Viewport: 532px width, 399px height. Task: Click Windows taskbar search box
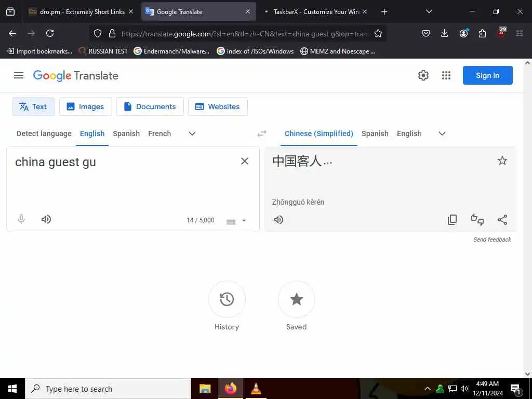click(108, 389)
